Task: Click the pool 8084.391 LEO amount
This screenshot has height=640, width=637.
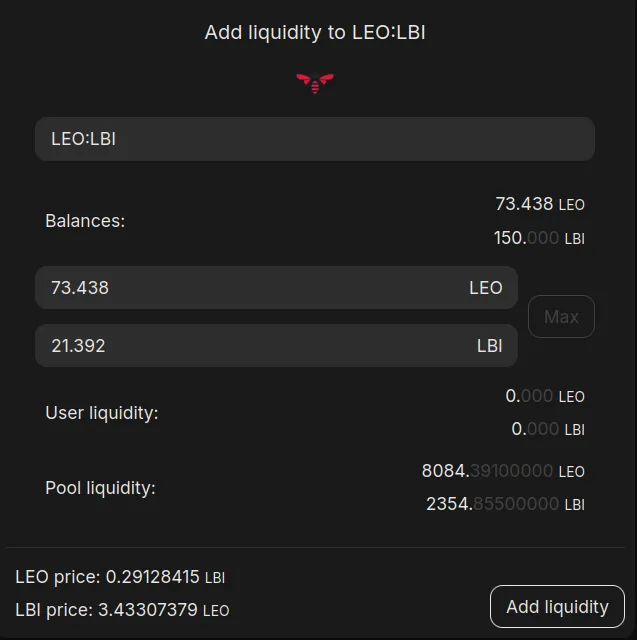Action: tap(503, 471)
